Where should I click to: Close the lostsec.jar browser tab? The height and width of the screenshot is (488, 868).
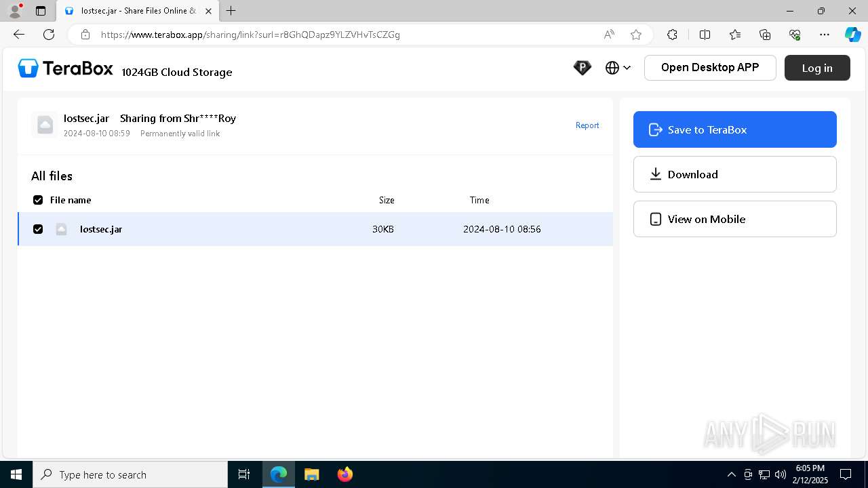point(208,11)
